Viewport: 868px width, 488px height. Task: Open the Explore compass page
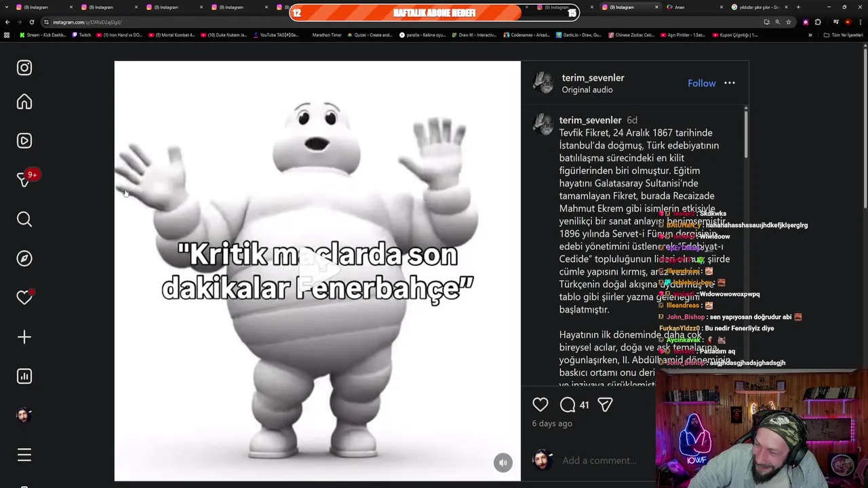tap(24, 258)
